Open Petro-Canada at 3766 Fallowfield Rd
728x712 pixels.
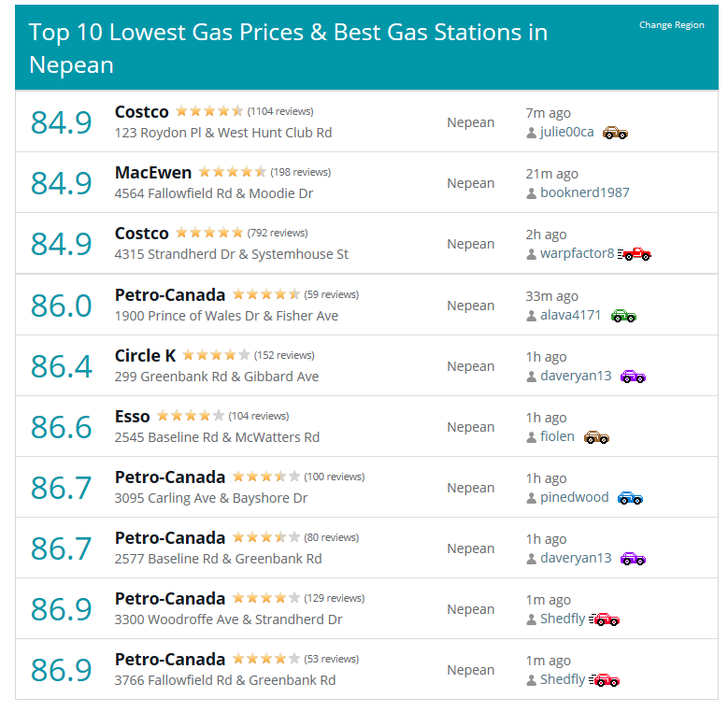tap(170, 660)
